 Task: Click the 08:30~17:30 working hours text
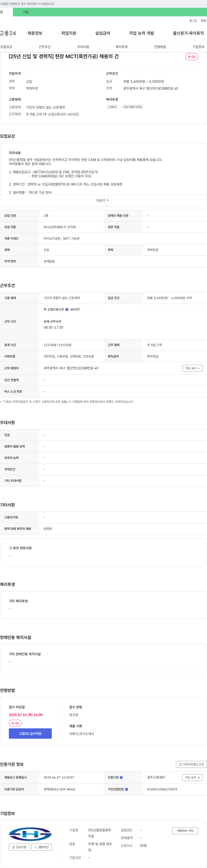click(53, 327)
